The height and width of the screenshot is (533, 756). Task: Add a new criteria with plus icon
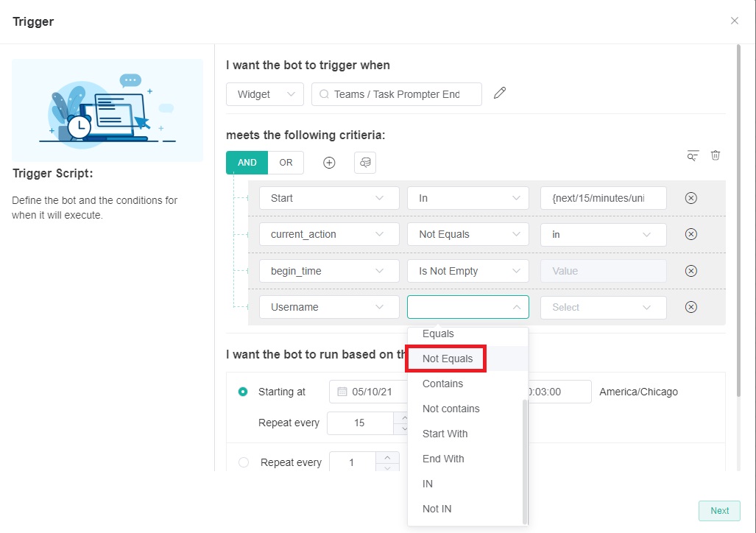click(329, 163)
